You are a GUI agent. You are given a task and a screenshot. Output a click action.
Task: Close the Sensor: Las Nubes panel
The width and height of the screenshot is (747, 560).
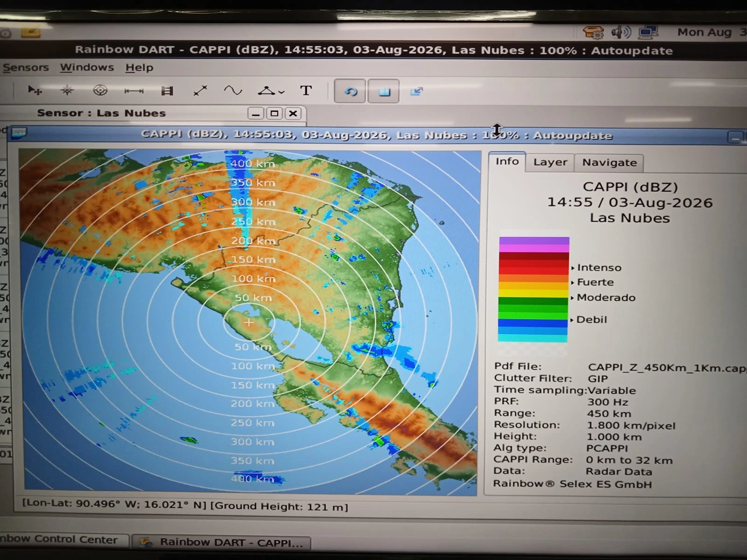(293, 113)
